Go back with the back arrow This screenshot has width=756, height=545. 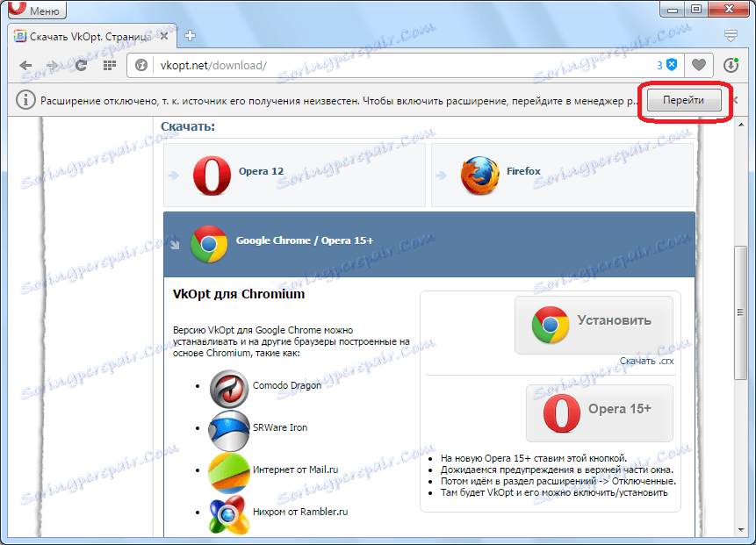coord(25,65)
